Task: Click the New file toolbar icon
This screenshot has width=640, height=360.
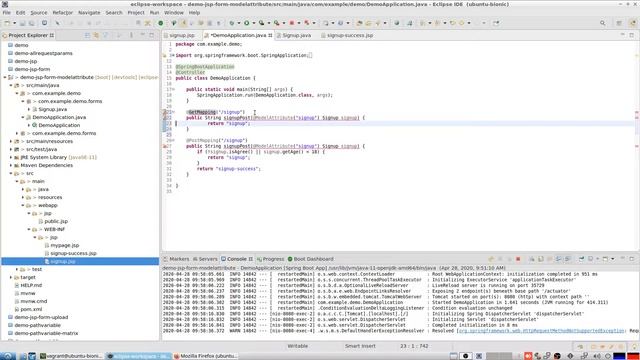Action: tap(7, 23)
